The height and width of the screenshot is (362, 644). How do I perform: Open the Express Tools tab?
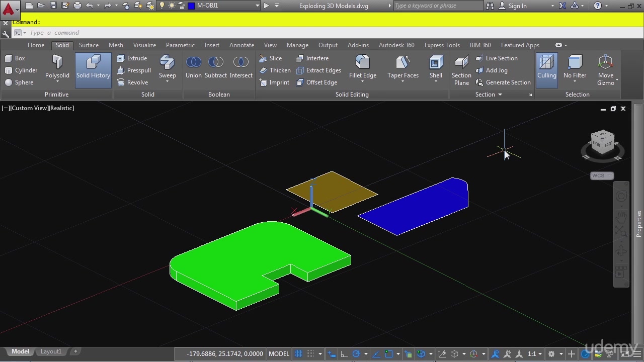pyautogui.click(x=442, y=45)
